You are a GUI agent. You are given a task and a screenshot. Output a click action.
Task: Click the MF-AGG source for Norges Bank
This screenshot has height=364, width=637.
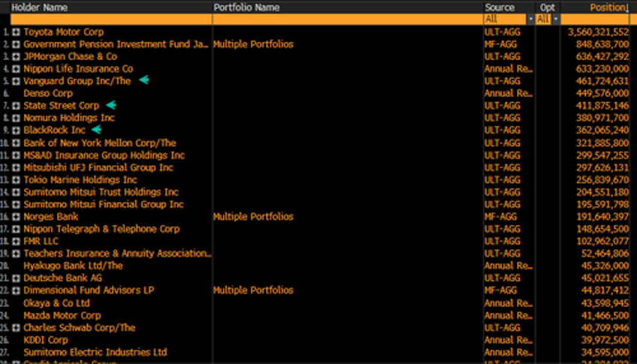pyautogui.click(x=500, y=217)
